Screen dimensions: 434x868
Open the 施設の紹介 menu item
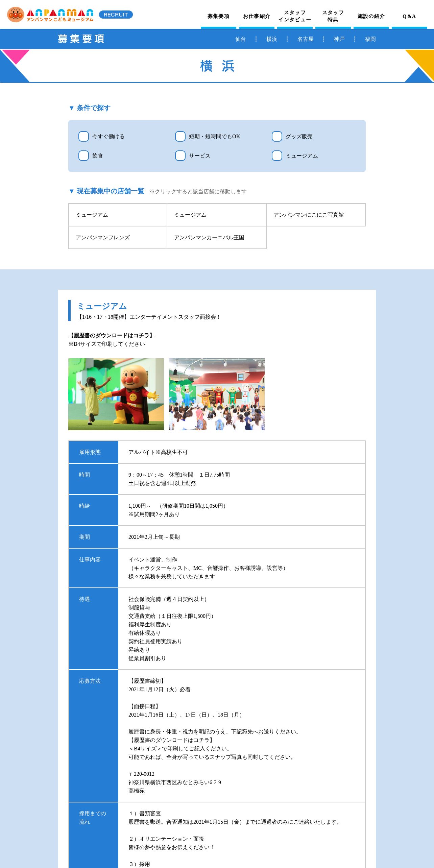pos(371,16)
